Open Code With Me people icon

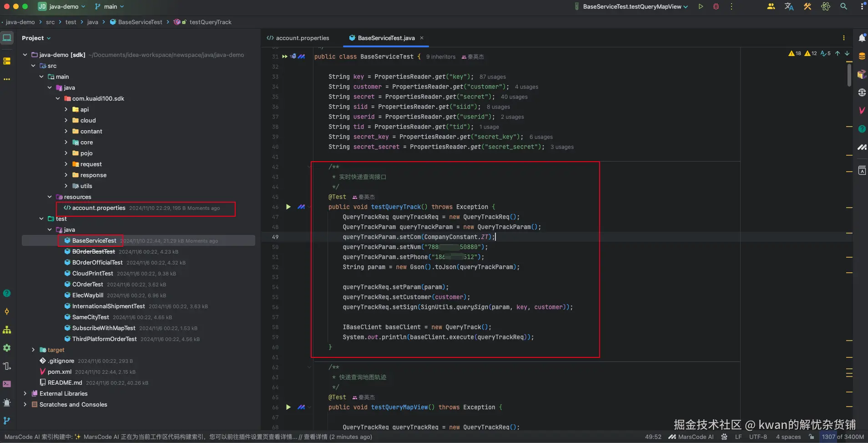coord(771,6)
